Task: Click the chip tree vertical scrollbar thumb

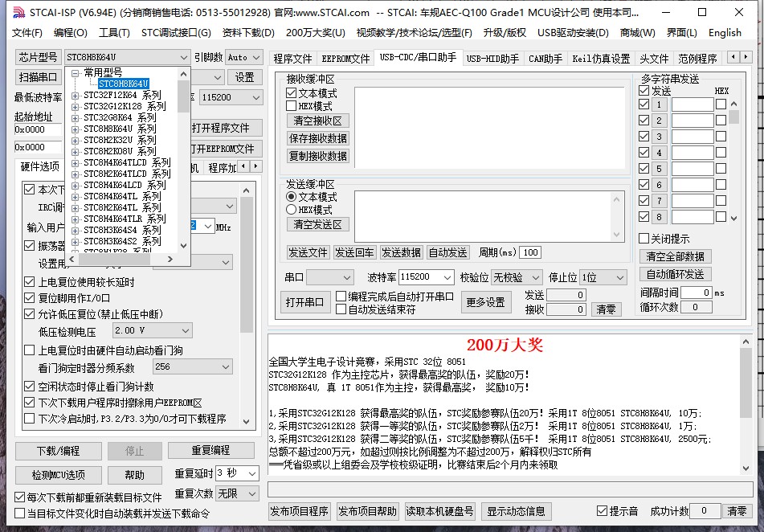Action: click(x=183, y=96)
